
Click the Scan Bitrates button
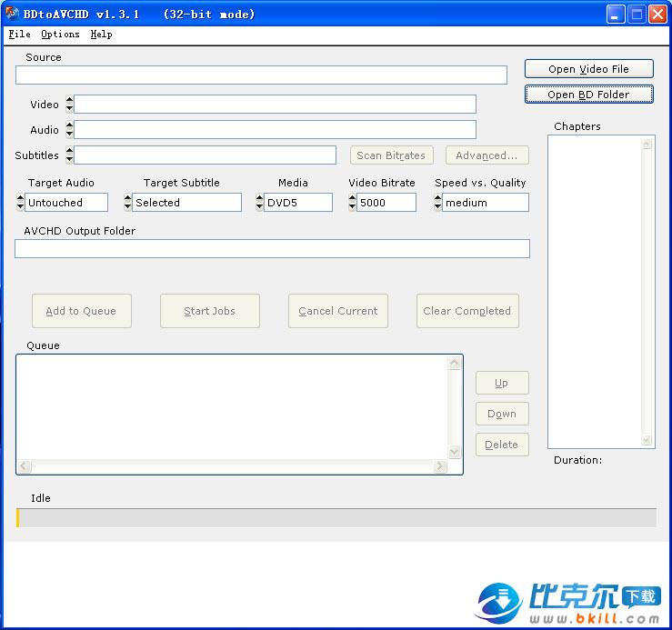tap(391, 155)
